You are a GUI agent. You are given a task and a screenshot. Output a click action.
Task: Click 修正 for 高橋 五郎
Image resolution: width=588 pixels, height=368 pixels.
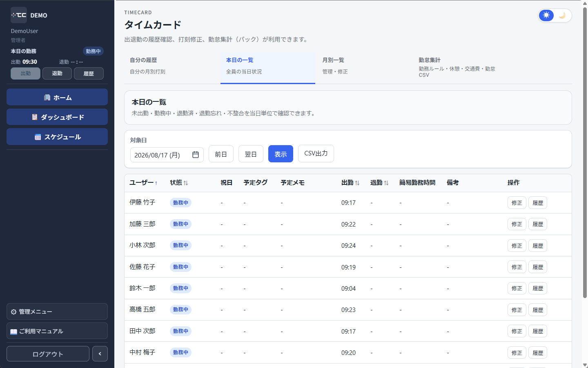tap(517, 310)
